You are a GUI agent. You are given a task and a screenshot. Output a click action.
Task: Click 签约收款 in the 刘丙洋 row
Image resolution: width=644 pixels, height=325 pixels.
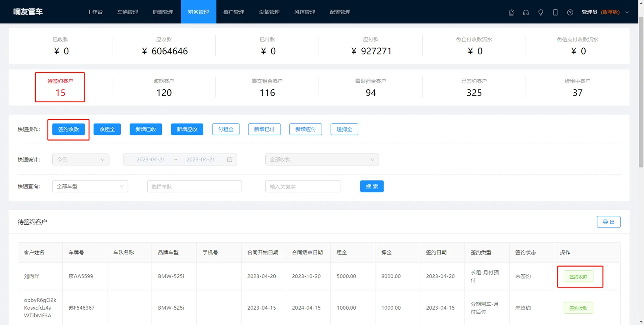(x=578, y=277)
